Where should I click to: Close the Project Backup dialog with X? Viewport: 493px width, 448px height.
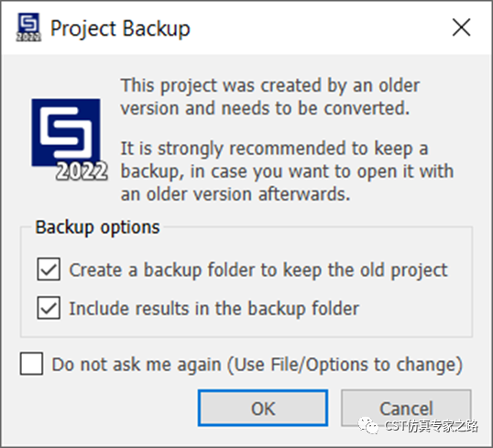tap(461, 27)
